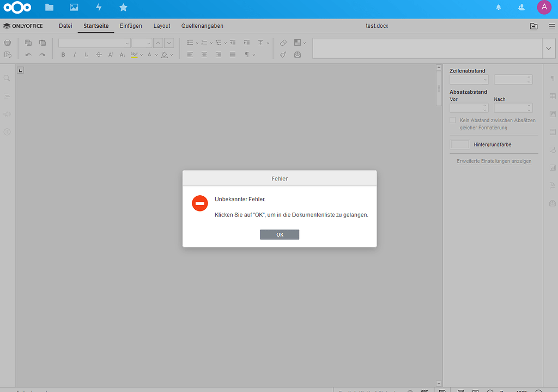Increase paragraph indent
Viewport: 558px width, 392px height.
pyautogui.click(x=247, y=43)
